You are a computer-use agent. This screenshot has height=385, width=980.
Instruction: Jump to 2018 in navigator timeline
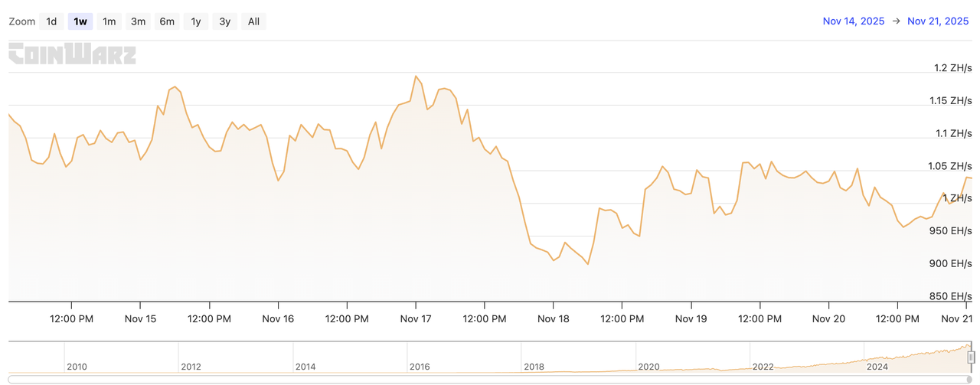534,367
